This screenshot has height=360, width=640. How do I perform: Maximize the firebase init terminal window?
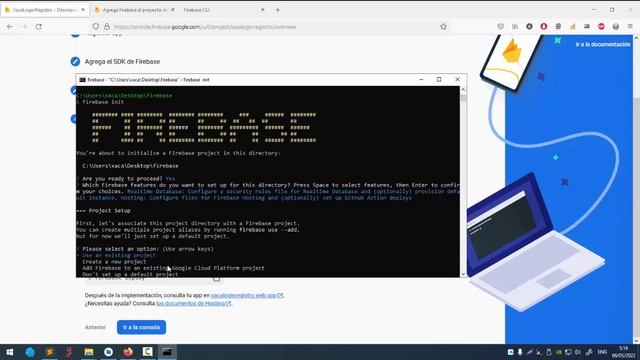[x=439, y=80]
